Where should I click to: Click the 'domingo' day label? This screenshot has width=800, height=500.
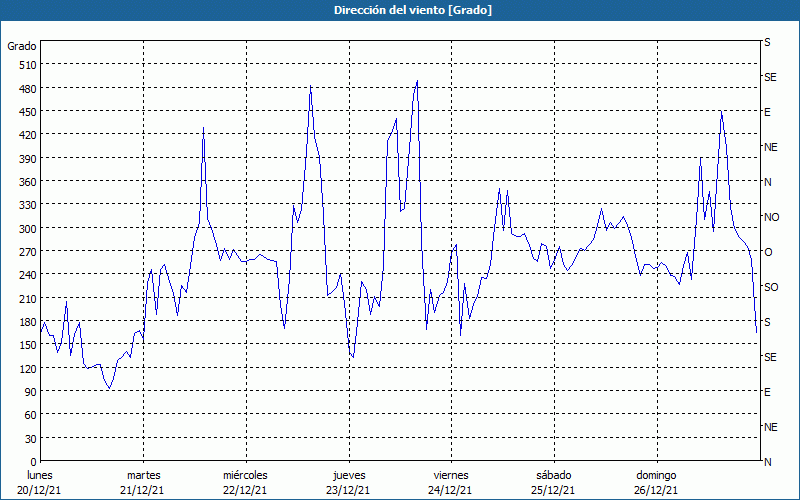tap(656, 475)
